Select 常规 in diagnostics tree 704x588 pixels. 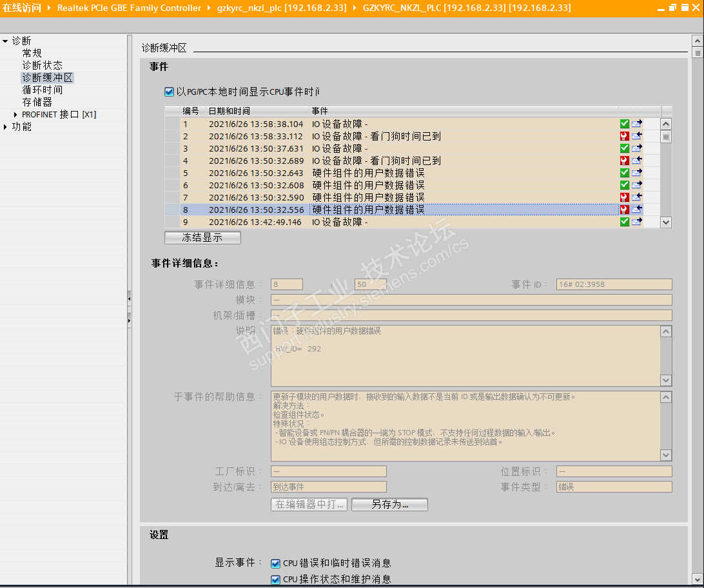click(32, 53)
